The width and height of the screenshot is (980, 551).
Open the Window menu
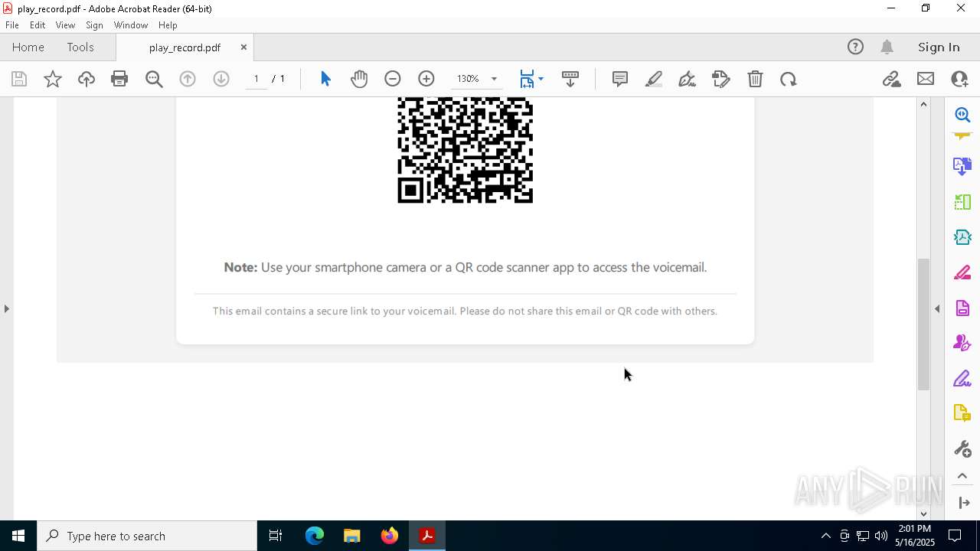[x=131, y=25]
